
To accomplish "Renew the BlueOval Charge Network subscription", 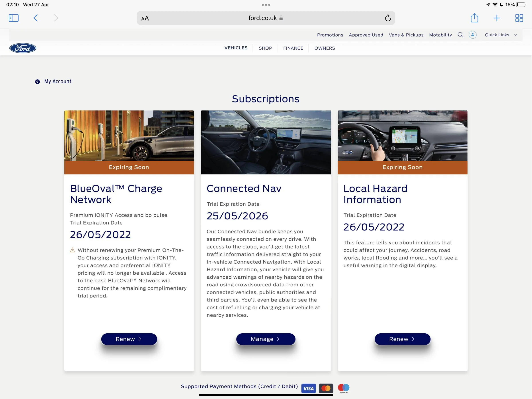I will 129,339.
